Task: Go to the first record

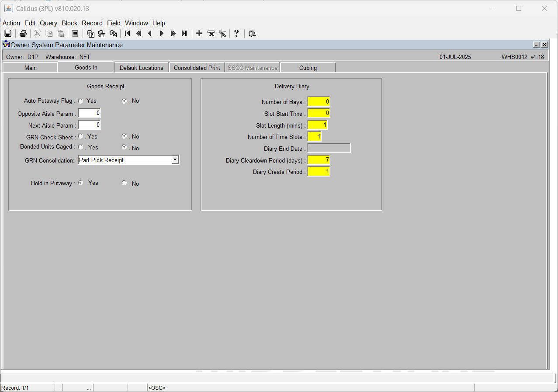Action: tap(128, 33)
